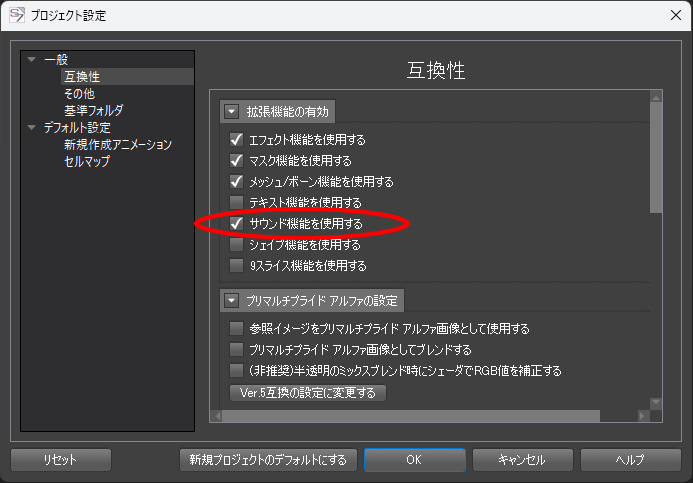Click the 互換性 page heading
The width and height of the screenshot is (693, 483).
[436, 70]
